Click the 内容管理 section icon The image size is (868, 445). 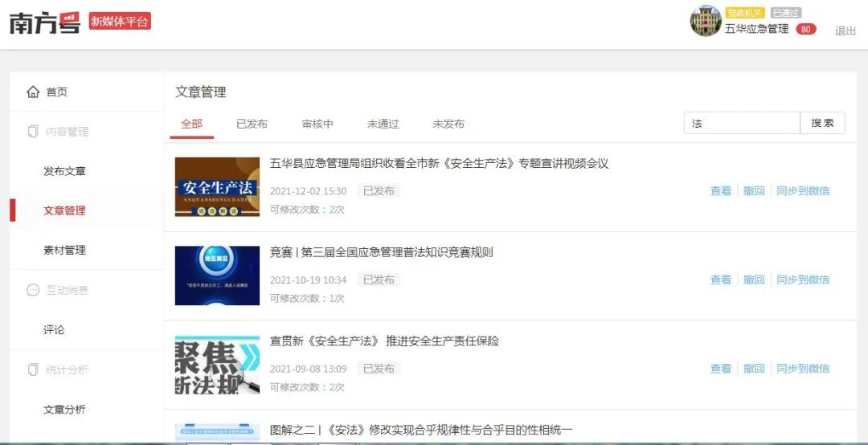pos(33,132)
